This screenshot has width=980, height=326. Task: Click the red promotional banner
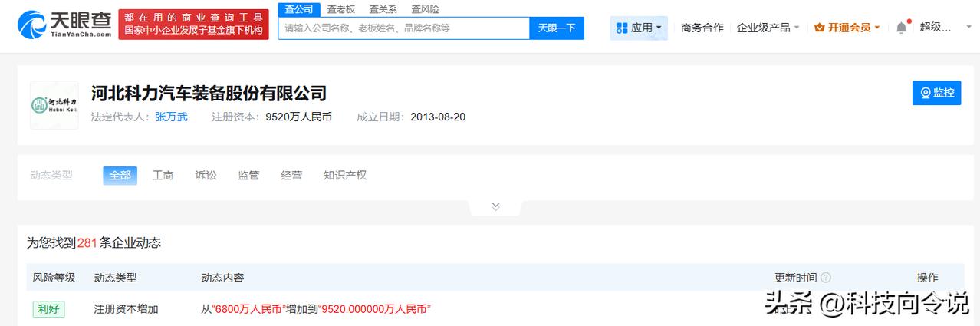[193, 24]
